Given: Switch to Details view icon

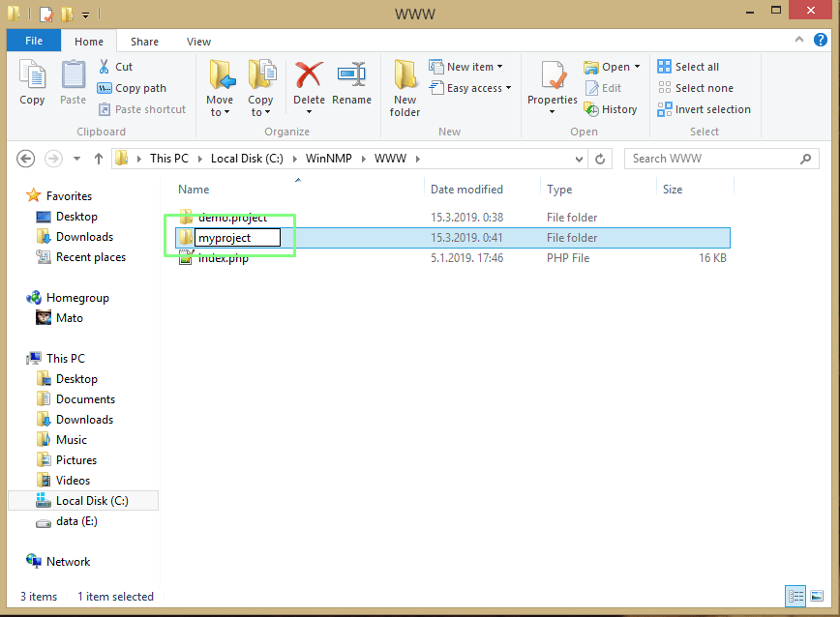Looking at the screenshot, I should pyautogui.click(x=795, y=596).
